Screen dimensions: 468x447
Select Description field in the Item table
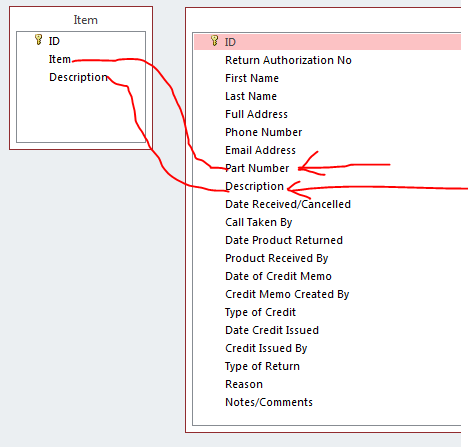pyautogui.click(x=78, y=77)
